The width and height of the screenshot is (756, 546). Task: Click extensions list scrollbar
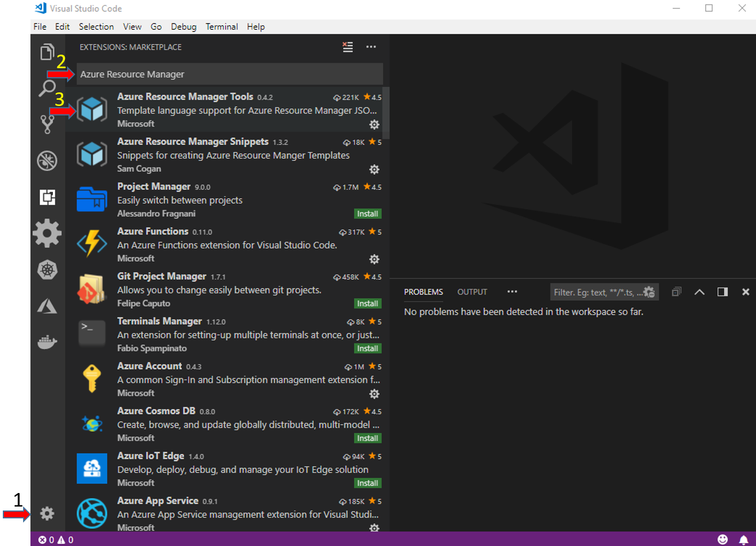point(386,113)
